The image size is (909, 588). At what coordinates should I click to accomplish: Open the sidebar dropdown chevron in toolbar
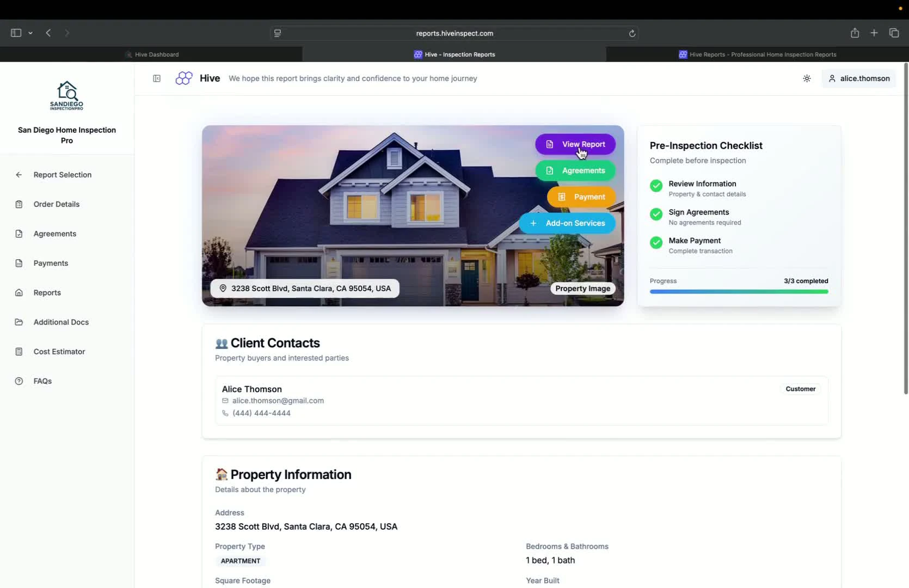(30, 33)
